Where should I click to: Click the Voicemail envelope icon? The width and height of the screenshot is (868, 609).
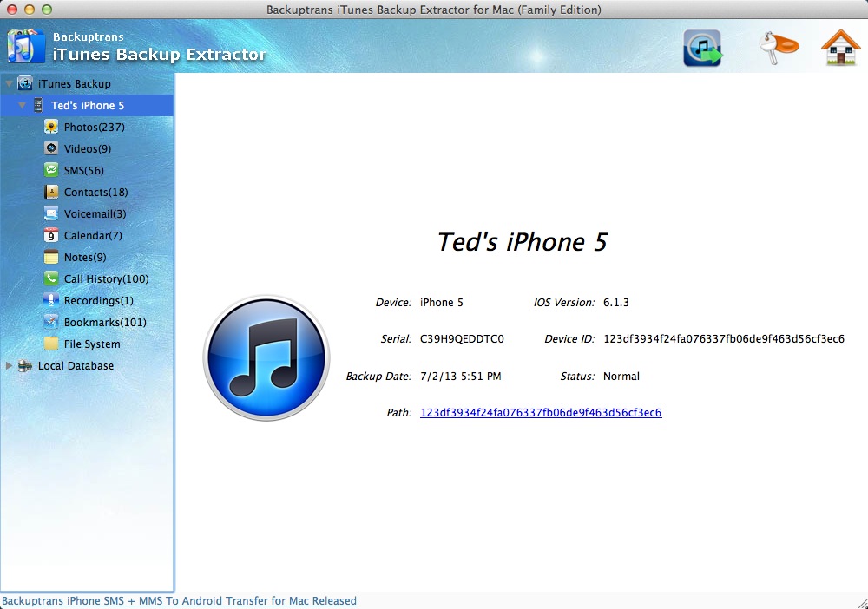click(51, 213)
